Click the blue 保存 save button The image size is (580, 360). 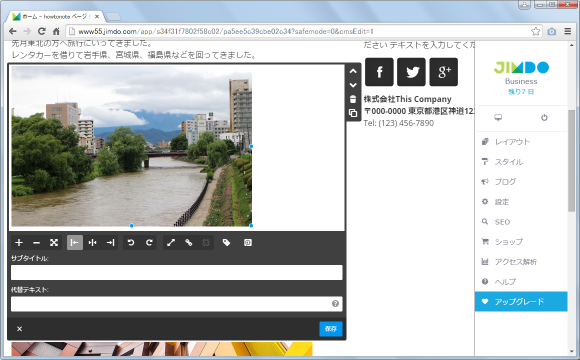coord(331,329)
